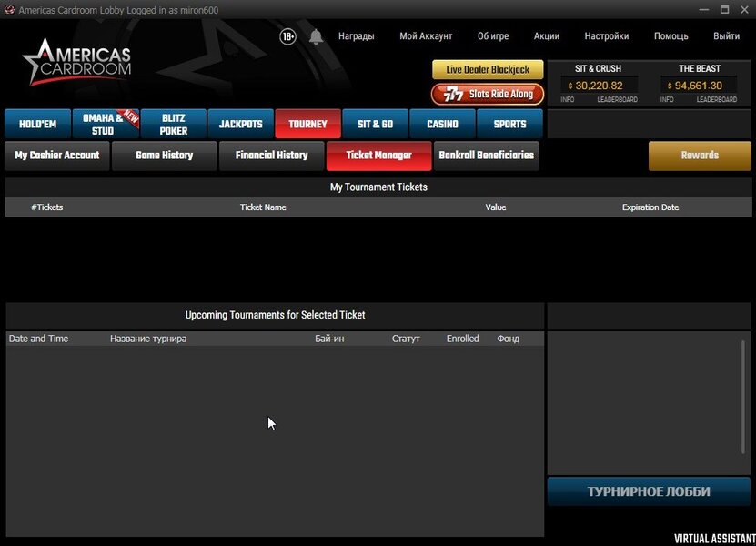Open the Мой Аккаунт menu
This screenshot has width=756, height=546.
[x=426, y=36]
